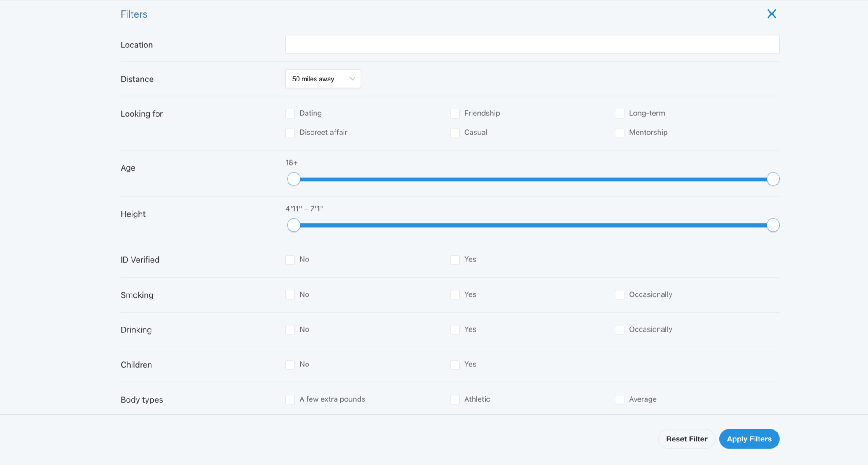
Task: Open the Distance dropdown showing 50 miles away
Action: [323, 79]
